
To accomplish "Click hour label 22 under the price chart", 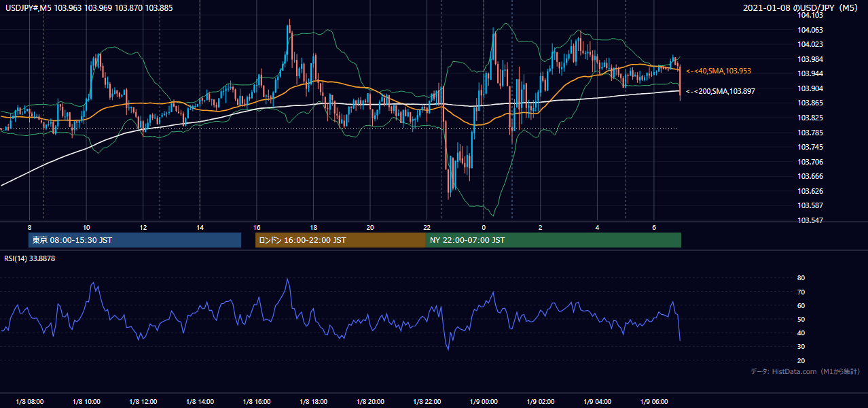I will pyautogui.click(x=427, y=227).
